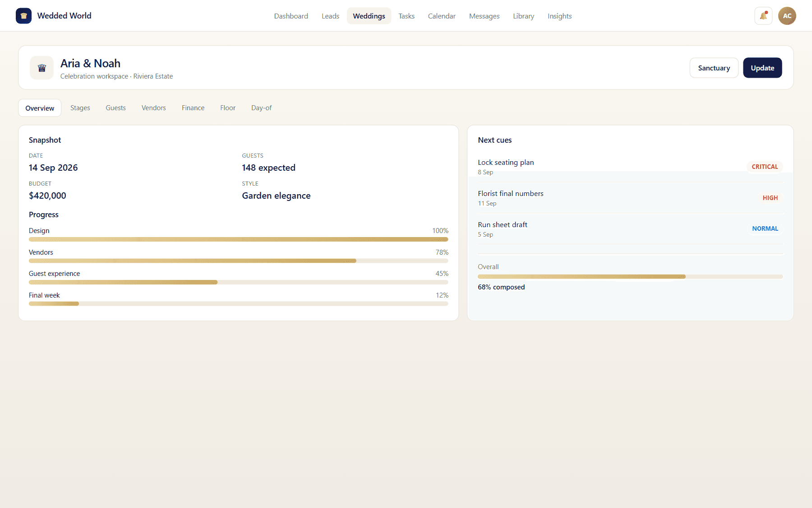
Task: Click the CRITICAL priority badge
Action: point(765,167)
